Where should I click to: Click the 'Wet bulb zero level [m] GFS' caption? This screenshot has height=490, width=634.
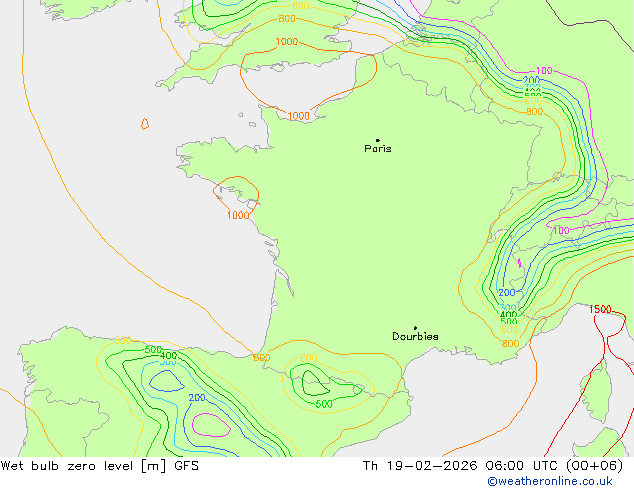pyautogui.click(x=100, y=466)
